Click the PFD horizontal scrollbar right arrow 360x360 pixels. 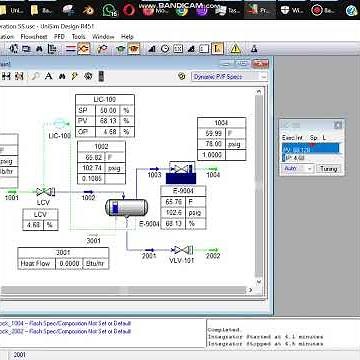click(x=250, y=290)
